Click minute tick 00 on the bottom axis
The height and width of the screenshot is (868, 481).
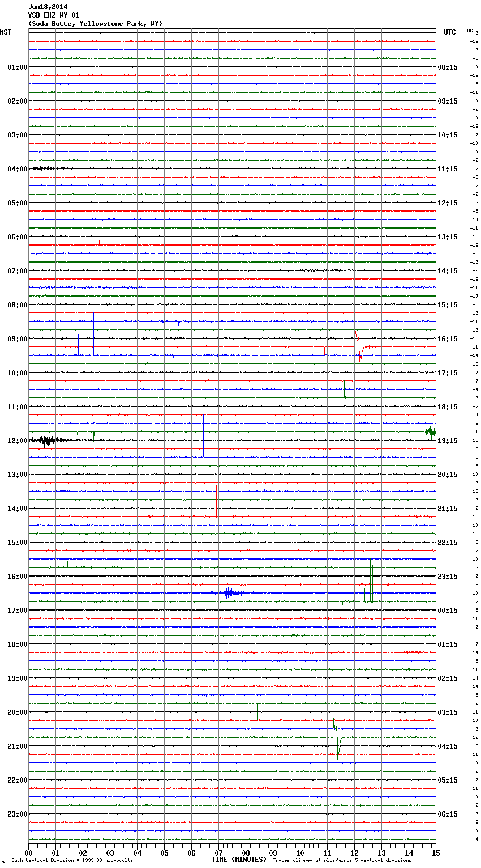[x=28, y=853]
